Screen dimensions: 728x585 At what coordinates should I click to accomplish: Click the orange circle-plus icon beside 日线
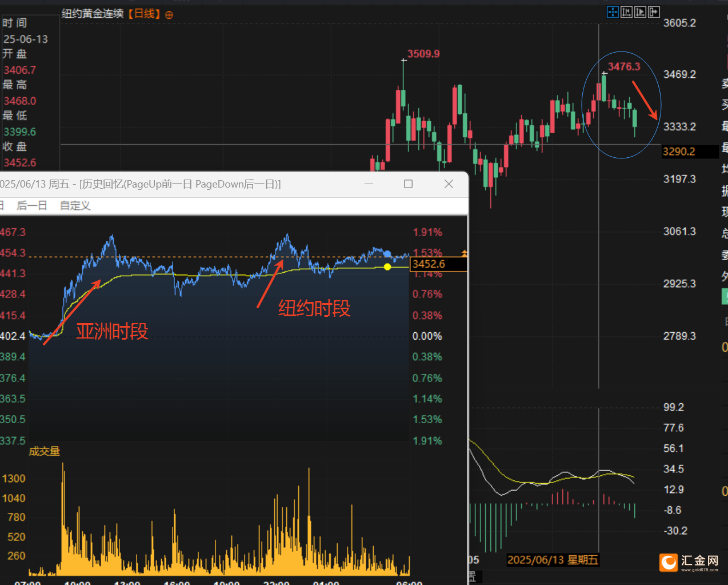[169, 15]
